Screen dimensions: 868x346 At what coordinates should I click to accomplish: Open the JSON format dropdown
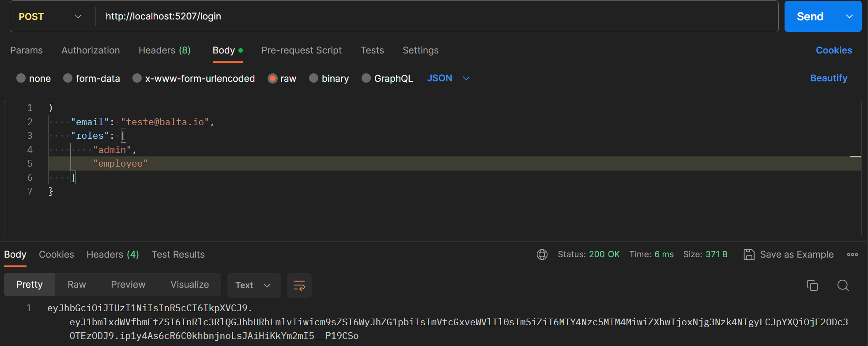(x=448, y=78)
